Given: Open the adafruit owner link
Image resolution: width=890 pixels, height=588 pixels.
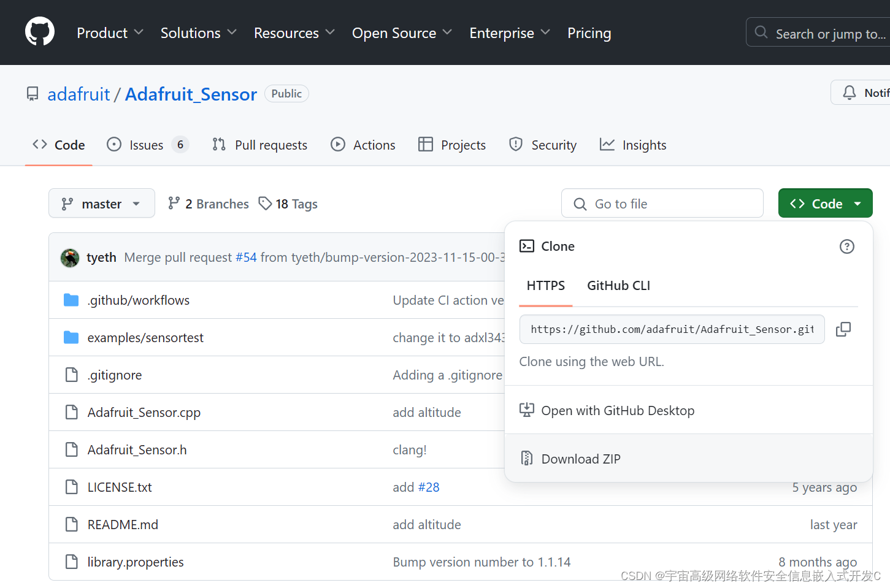Looking at the screenshot, I should pos(79,94).
